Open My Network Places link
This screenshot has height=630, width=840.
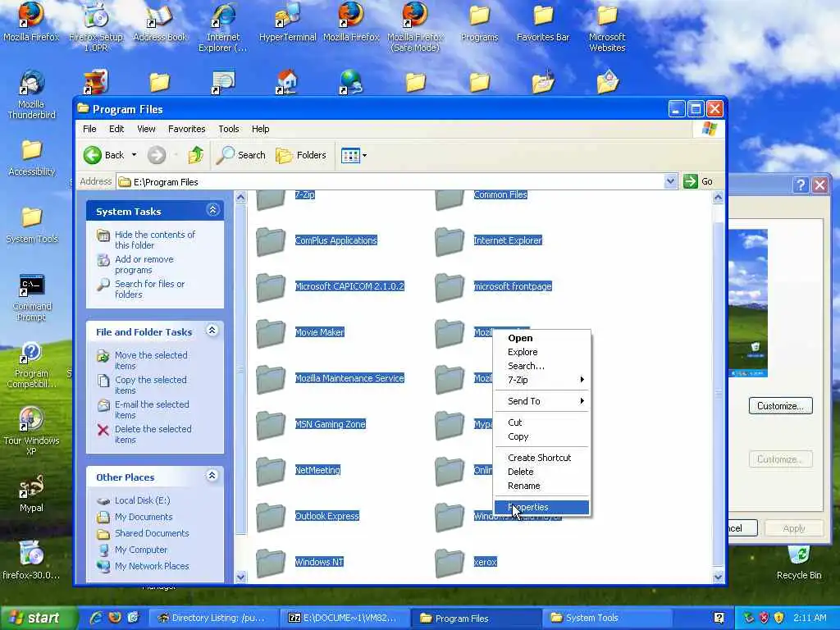(x=152, y=566)
